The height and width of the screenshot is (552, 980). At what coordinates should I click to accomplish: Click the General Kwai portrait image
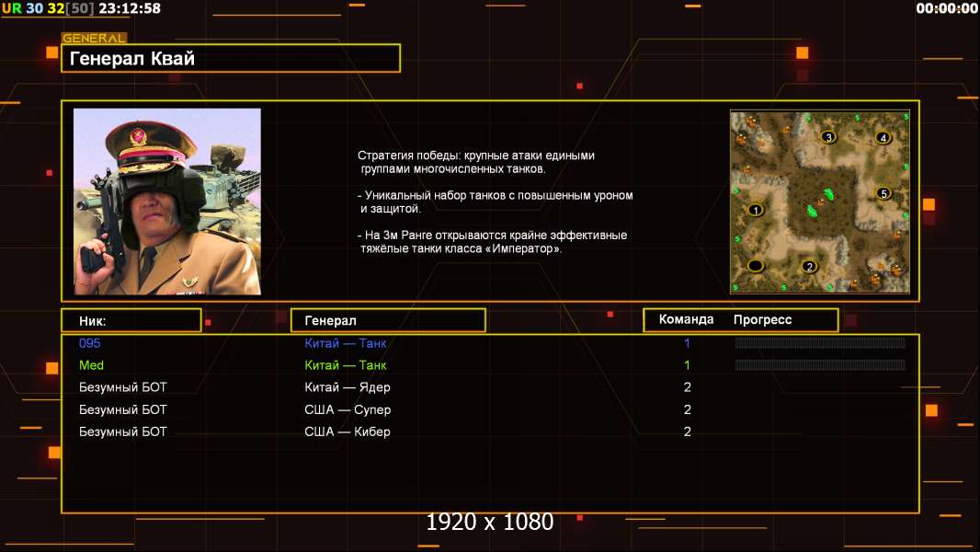167,201
